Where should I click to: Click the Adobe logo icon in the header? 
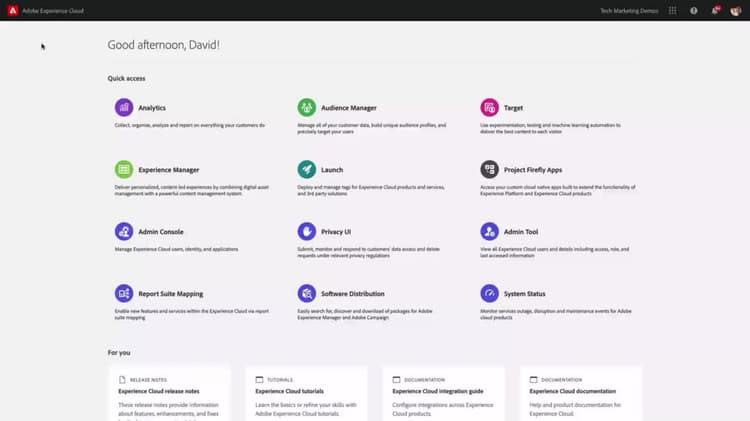pos(13,11)
